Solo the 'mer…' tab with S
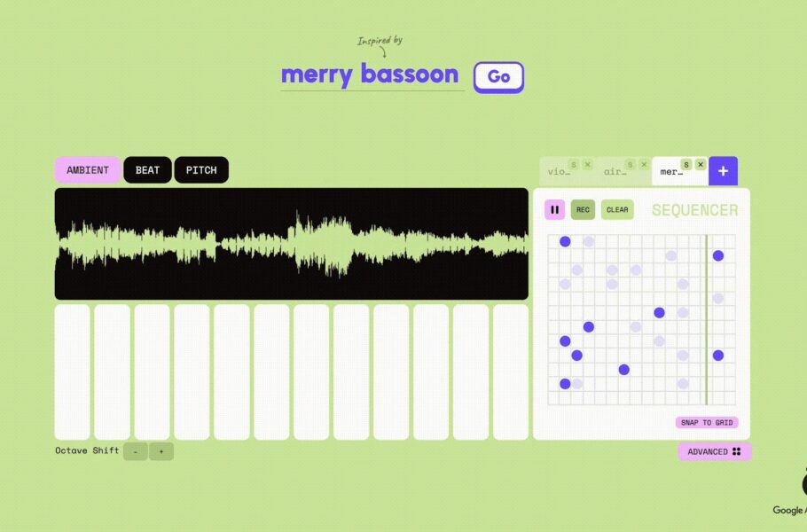 pos(686,165)
